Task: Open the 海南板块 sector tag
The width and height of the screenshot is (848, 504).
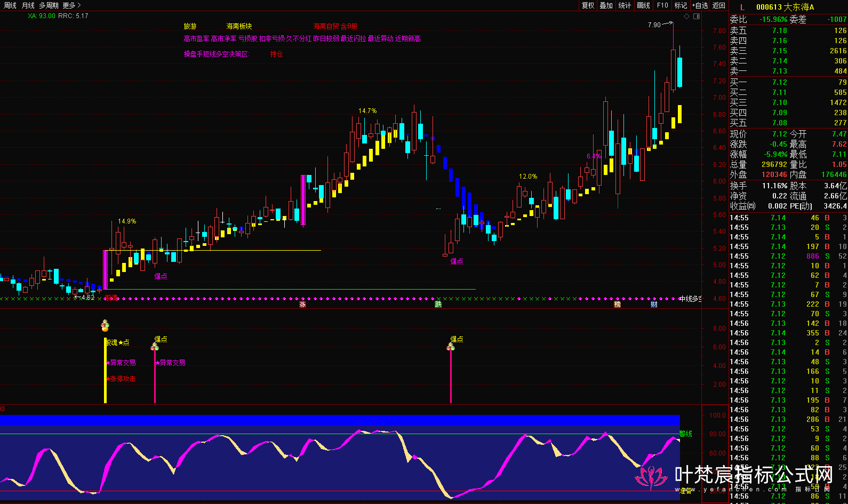Action: [239, 26]
